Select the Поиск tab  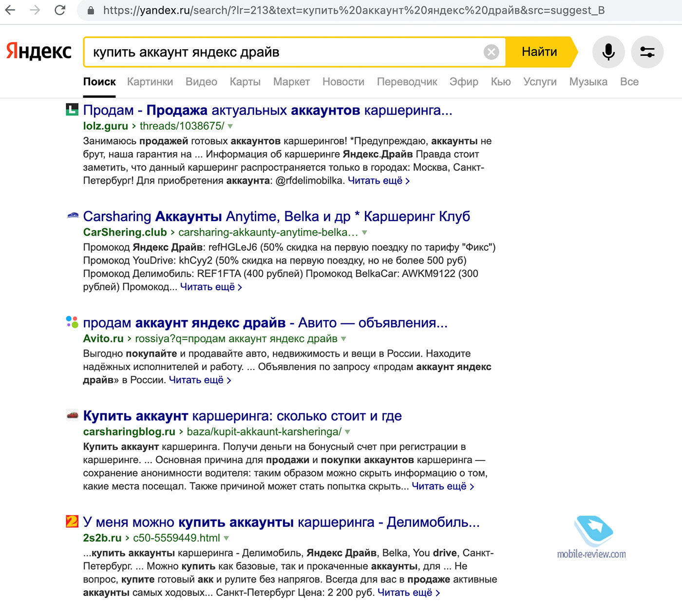click(99, 82)
